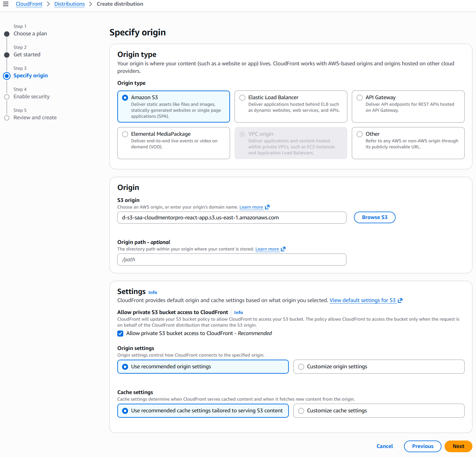Select API Gateway origin type
The image size is (476, 457).
pos(360,98)
